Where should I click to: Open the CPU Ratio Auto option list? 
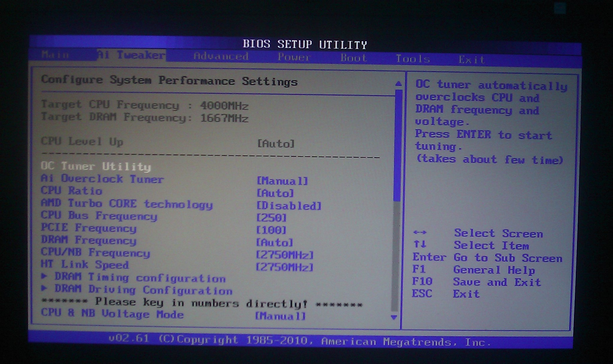[x=275, y=193]
